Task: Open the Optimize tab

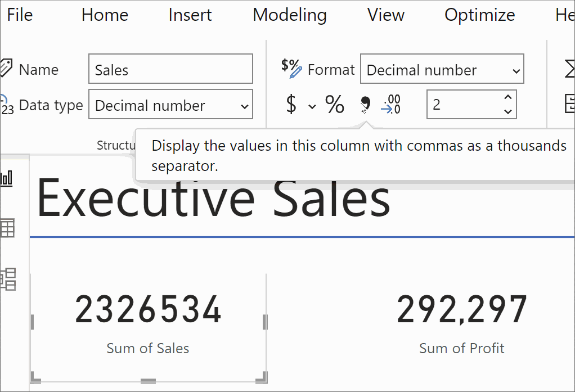Action: point(479,15)
